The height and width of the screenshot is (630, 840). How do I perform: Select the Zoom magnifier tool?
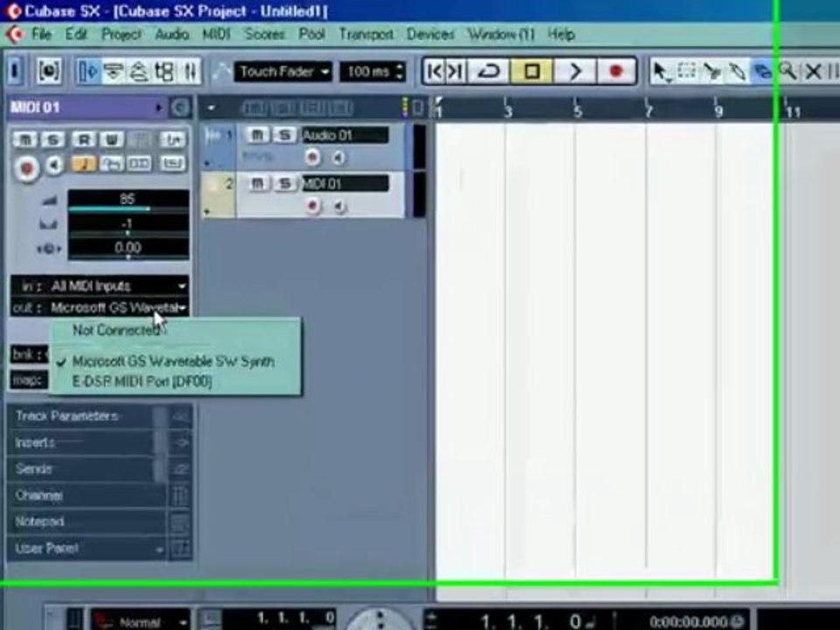[x=787, y=71]
